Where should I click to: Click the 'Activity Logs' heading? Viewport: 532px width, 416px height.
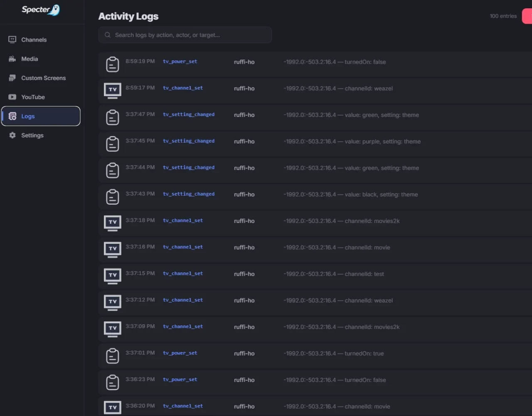[x=128, y=16]
